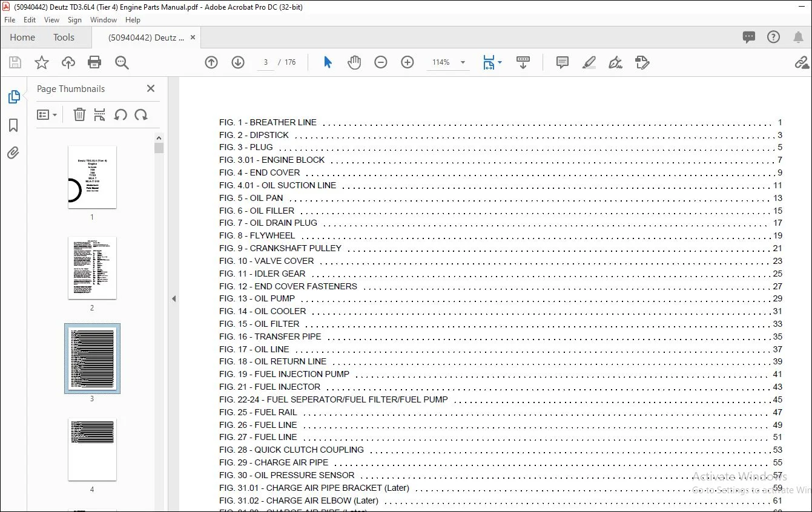Open the find text magnifier

tap(122, 62)
